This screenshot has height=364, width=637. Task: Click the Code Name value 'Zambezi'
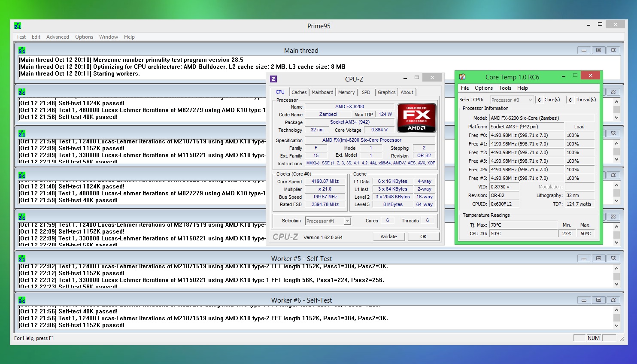pos(328,114)
